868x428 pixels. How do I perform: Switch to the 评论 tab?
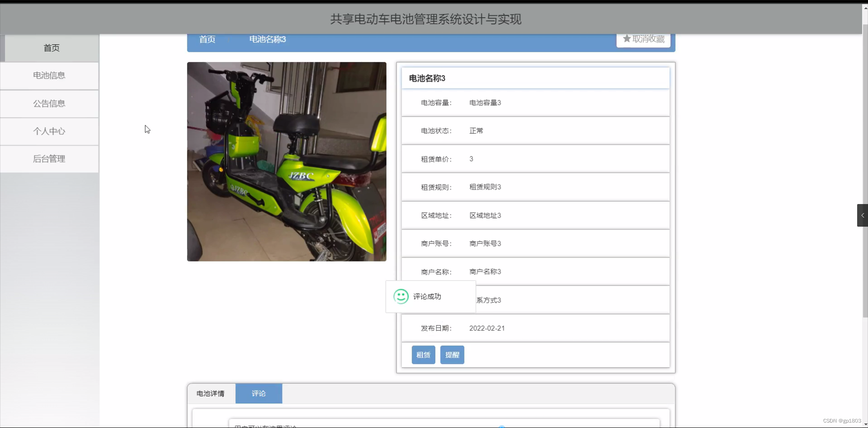click(x=258, y=393)
